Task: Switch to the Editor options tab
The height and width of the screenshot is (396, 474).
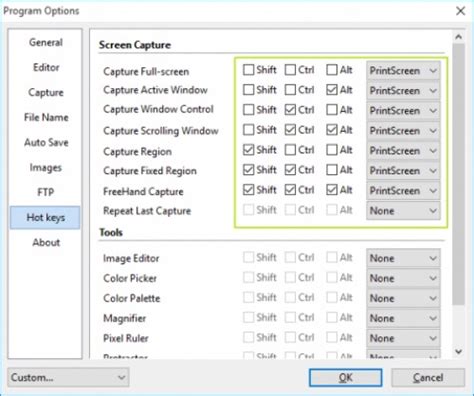Action: (46, 67)
